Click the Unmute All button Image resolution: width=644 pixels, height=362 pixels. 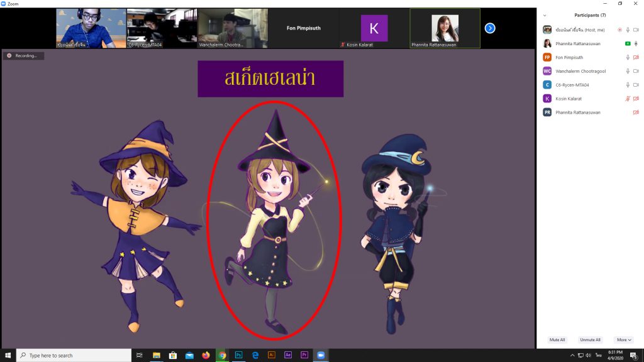[x=590, y=340]
